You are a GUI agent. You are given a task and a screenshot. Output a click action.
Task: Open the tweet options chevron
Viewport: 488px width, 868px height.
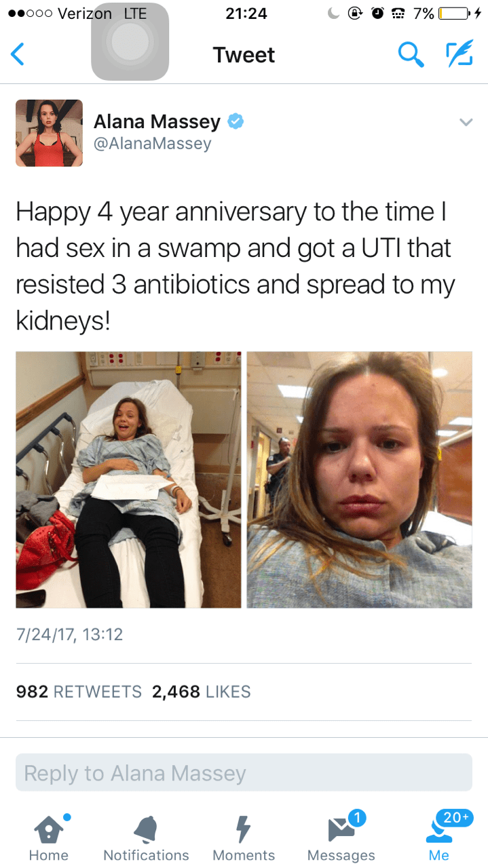[x=465, y=123]
